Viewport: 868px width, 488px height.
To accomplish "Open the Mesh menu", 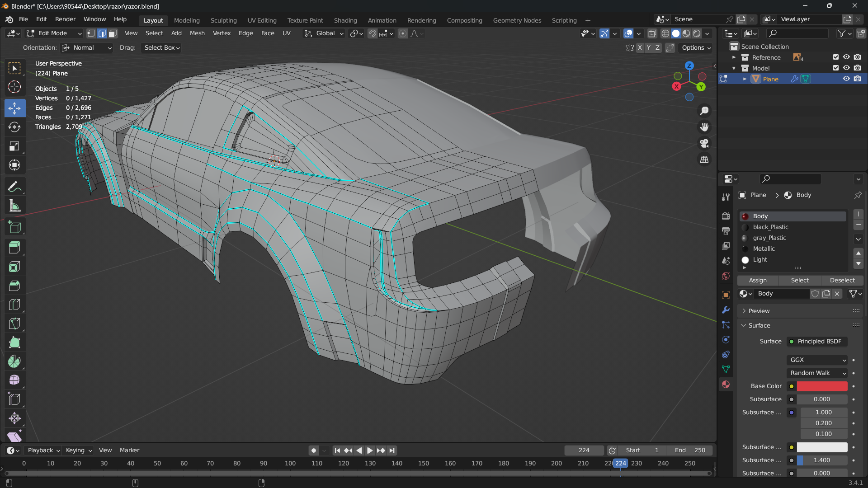I will (197, 33).
